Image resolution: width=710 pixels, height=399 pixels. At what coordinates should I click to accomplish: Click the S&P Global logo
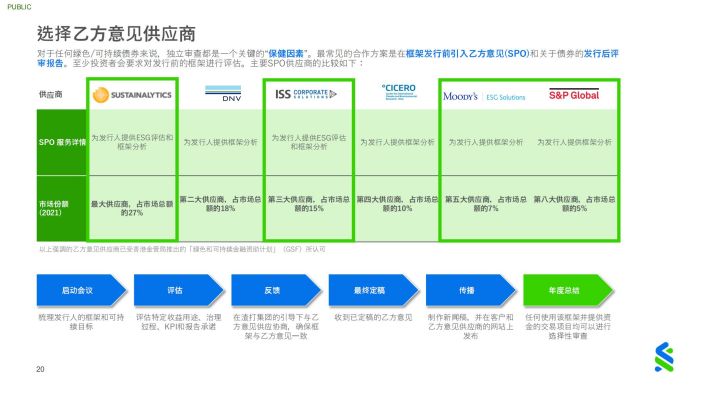(574, 94)
